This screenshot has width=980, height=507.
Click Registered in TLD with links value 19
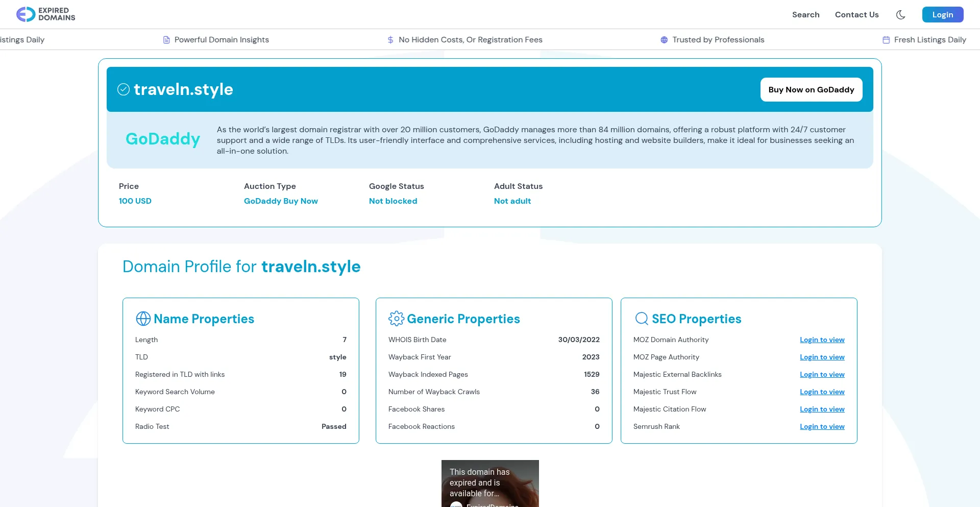(x=342, y=374)
